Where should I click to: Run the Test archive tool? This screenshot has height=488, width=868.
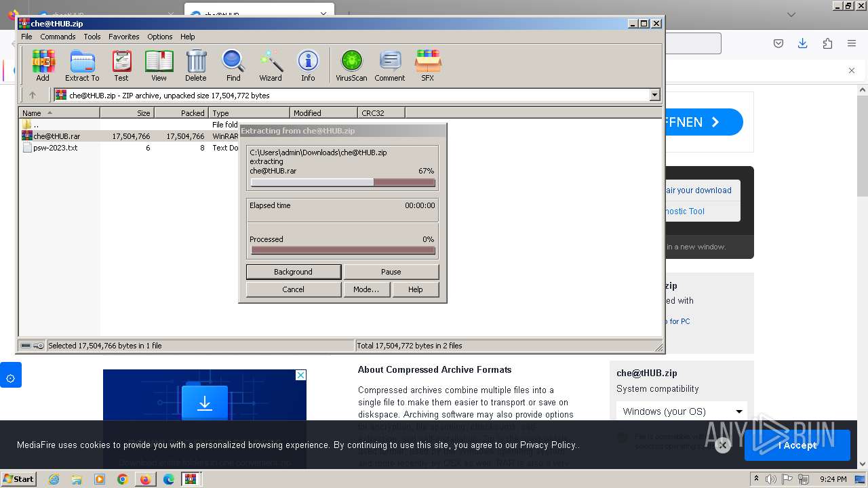tap(121, 66)
